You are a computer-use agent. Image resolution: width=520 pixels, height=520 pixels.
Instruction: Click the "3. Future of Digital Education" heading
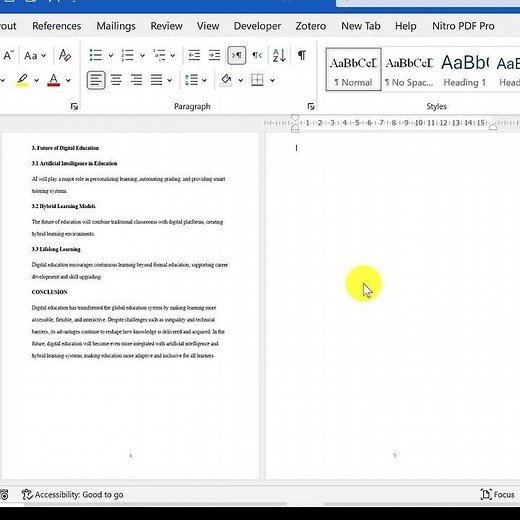(65, 148)
